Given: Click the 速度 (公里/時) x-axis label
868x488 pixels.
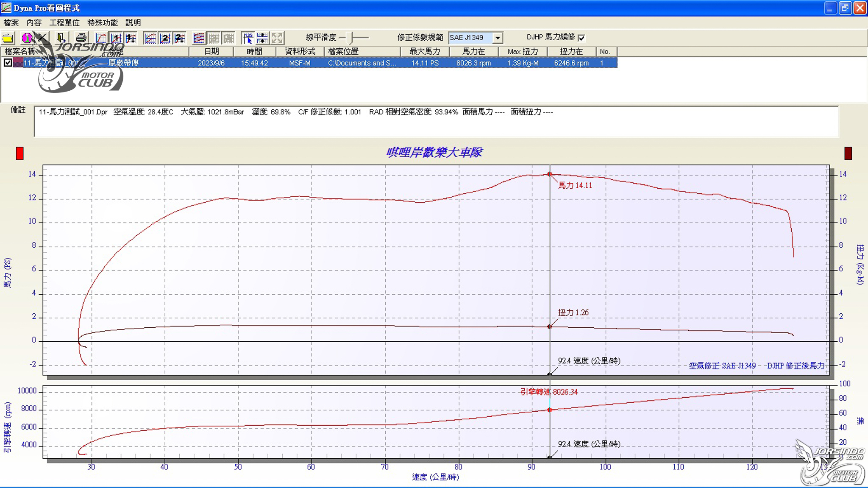Looking at the screenshot, I should (435, 477).
